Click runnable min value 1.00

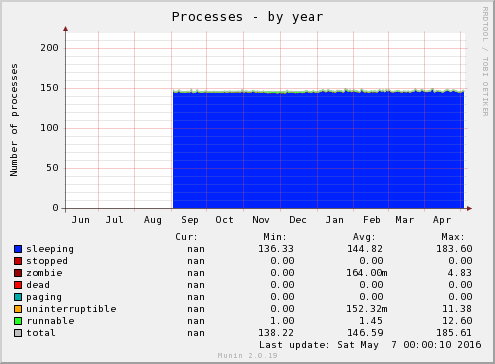click(282, 321)
